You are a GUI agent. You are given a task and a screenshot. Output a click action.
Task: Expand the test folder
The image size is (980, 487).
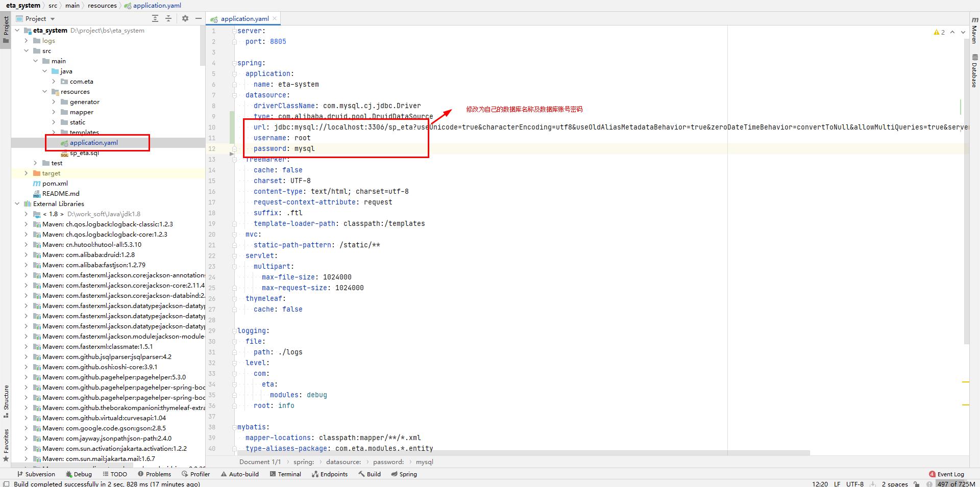tap(36, 163)
